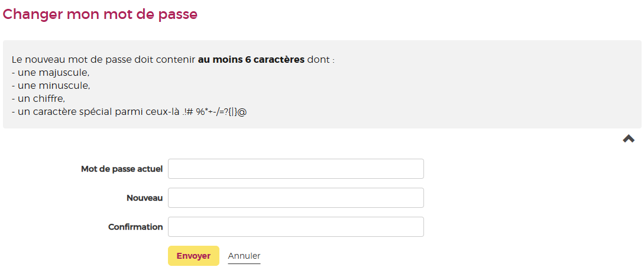Viewport: 644px width, 270px height.
Task: Click the Nouveau field label
Action: point(144,198)
